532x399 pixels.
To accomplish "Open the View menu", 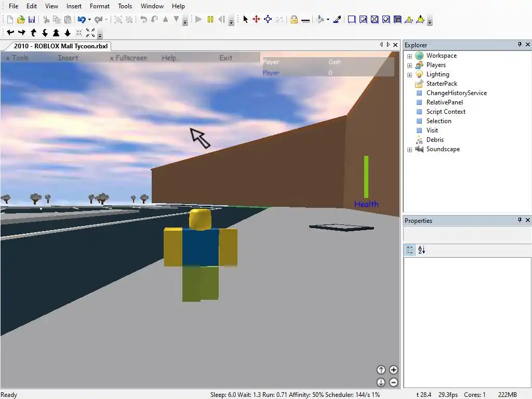I will tap(51, 6).
